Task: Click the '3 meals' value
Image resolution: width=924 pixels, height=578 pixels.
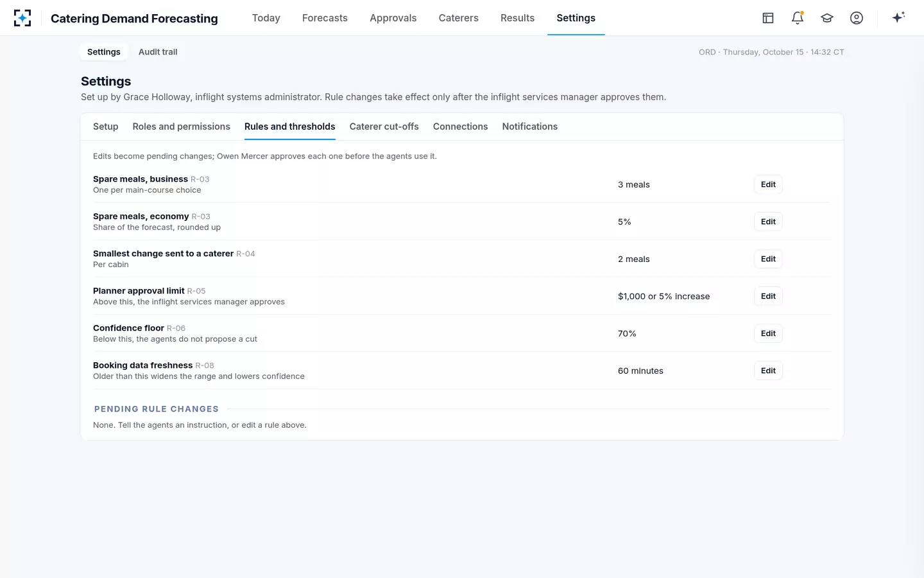Action: coord(634,184)
